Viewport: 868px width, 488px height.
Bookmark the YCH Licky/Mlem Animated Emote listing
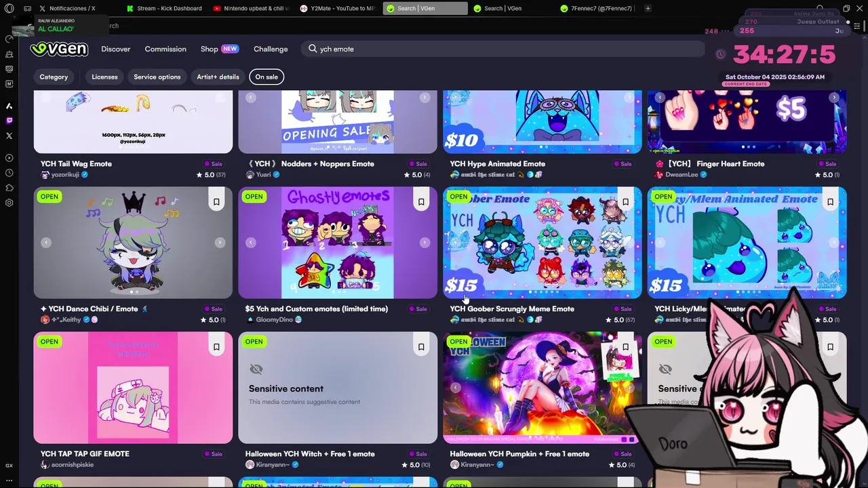831,202
